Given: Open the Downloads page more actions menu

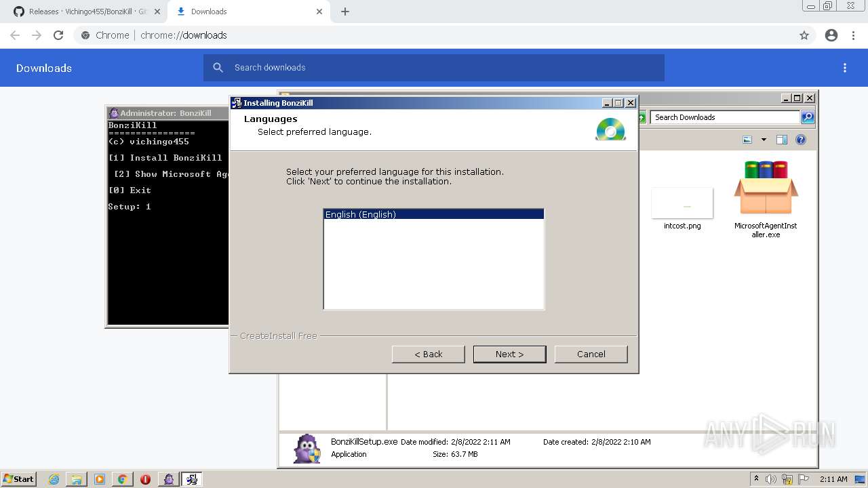Looking at the screenshot, I should point(845,68).
